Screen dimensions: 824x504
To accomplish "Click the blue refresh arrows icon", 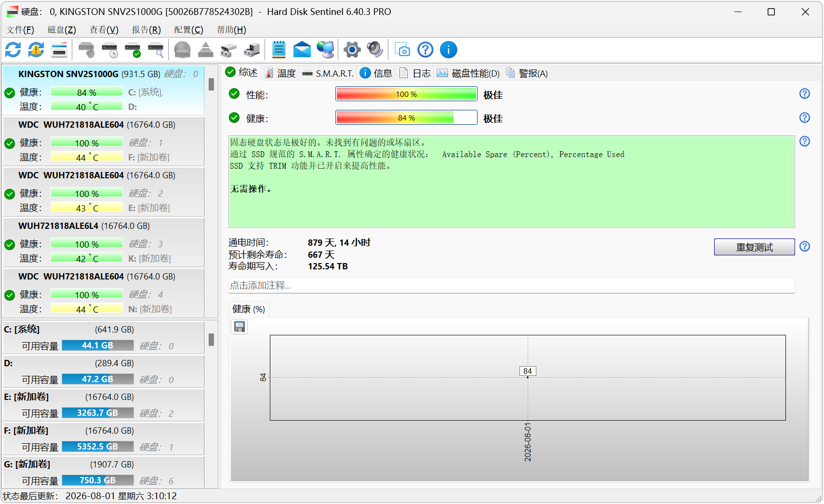I will pos(13,50).
